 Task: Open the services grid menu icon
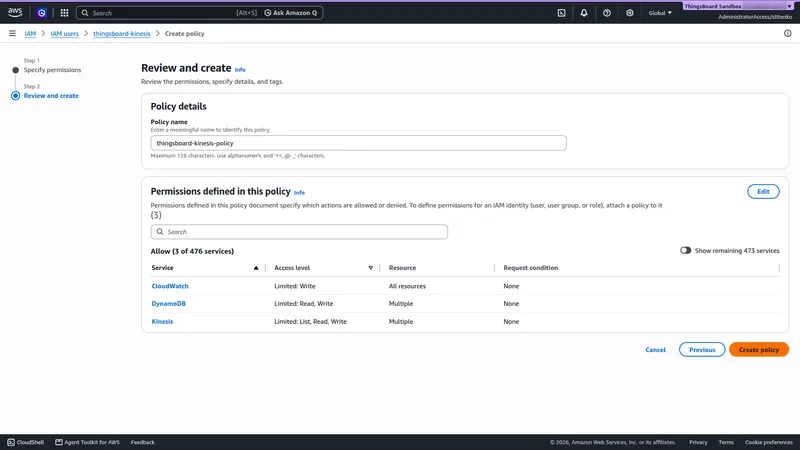click(x=64, y=13)
